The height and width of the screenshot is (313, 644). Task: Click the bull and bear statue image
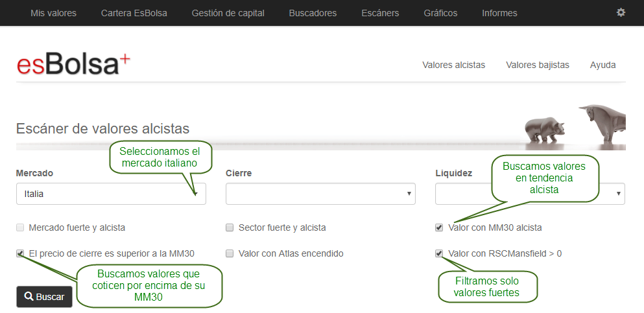coord(575,126)
